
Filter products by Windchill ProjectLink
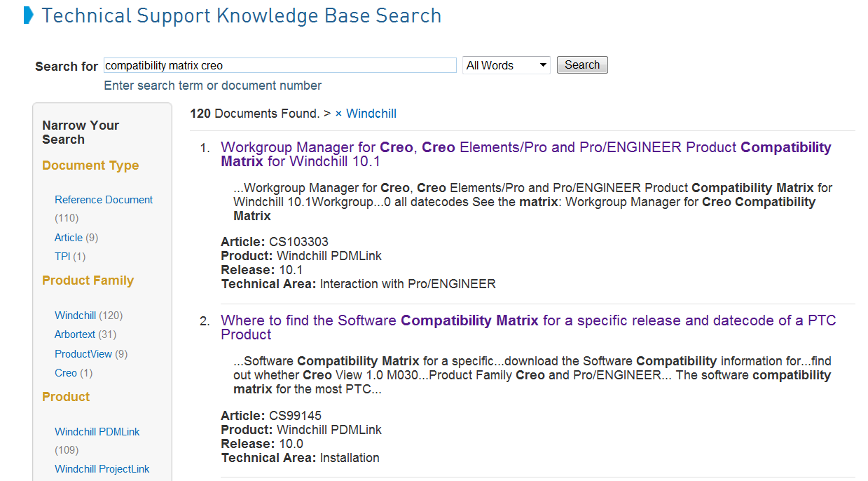(102, 468)
